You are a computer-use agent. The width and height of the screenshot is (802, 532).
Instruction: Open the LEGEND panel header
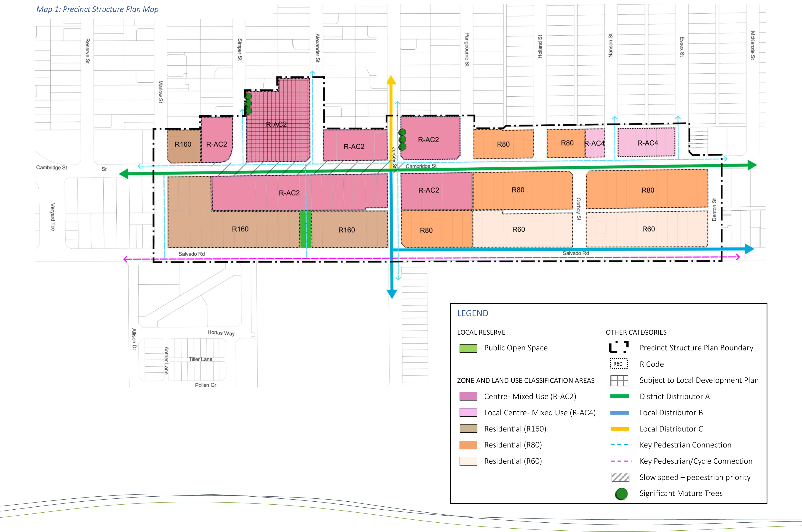click(x=473, y=313)
